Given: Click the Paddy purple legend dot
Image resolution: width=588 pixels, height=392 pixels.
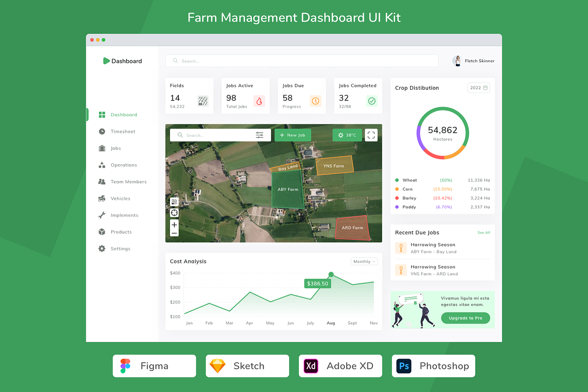Looking at the screenshot, I should coord(397,207).
